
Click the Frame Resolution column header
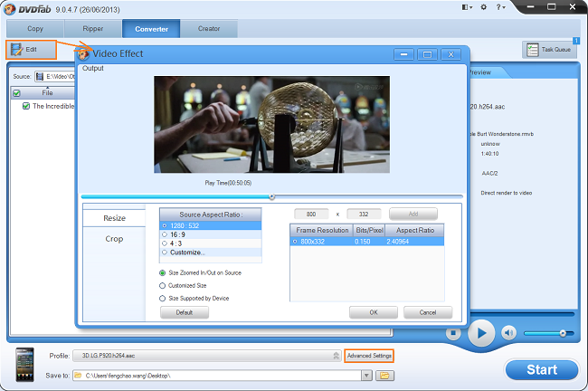322,230
